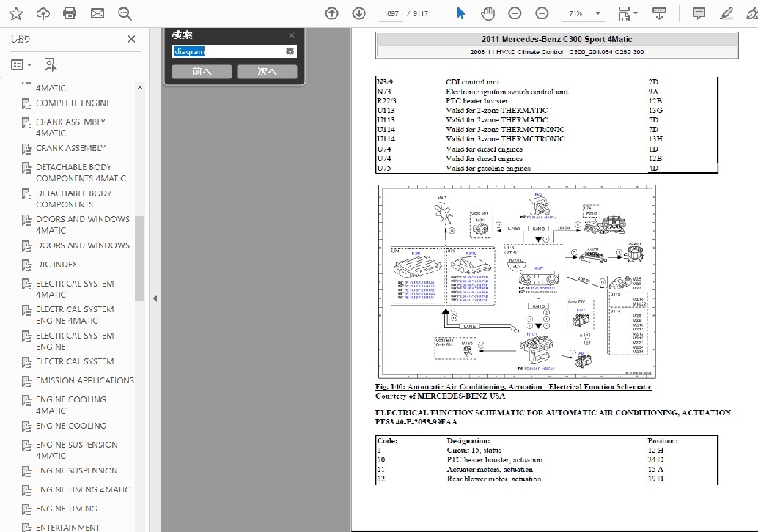The height and width of the screenshot is (532, 758).
Task: Open the ENTERTAINMENT bookmark
Action: (67, 527)
